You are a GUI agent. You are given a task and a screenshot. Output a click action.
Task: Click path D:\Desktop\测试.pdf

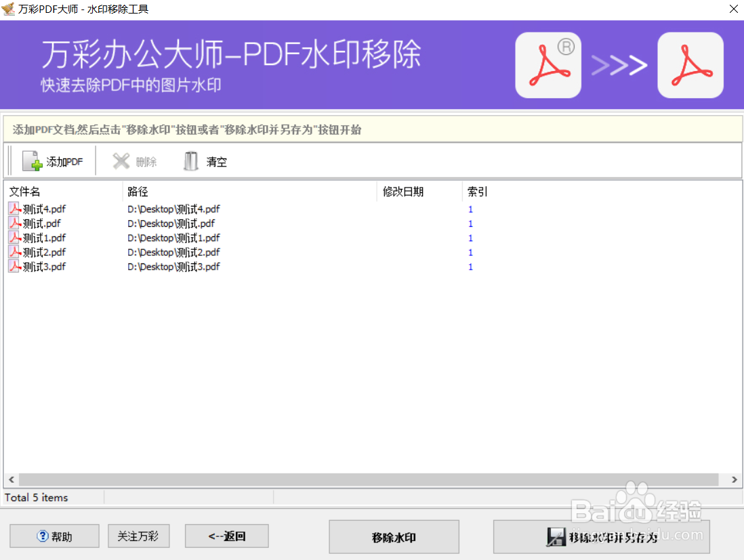point(171,223)
